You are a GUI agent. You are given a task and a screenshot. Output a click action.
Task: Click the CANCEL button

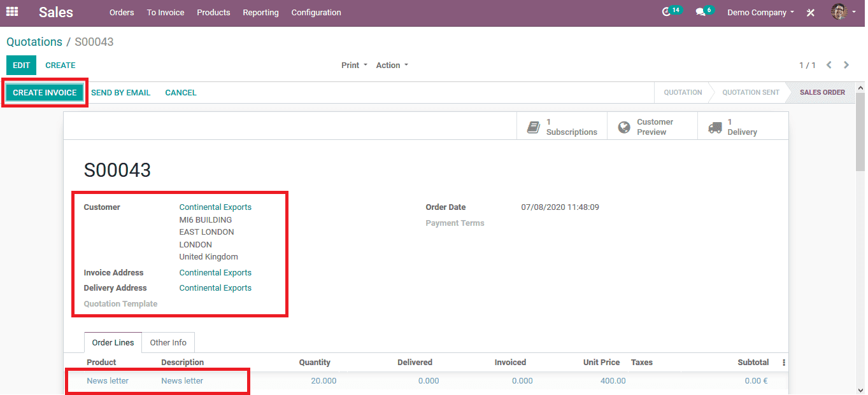pyautogui.click(x=181, y=92)
